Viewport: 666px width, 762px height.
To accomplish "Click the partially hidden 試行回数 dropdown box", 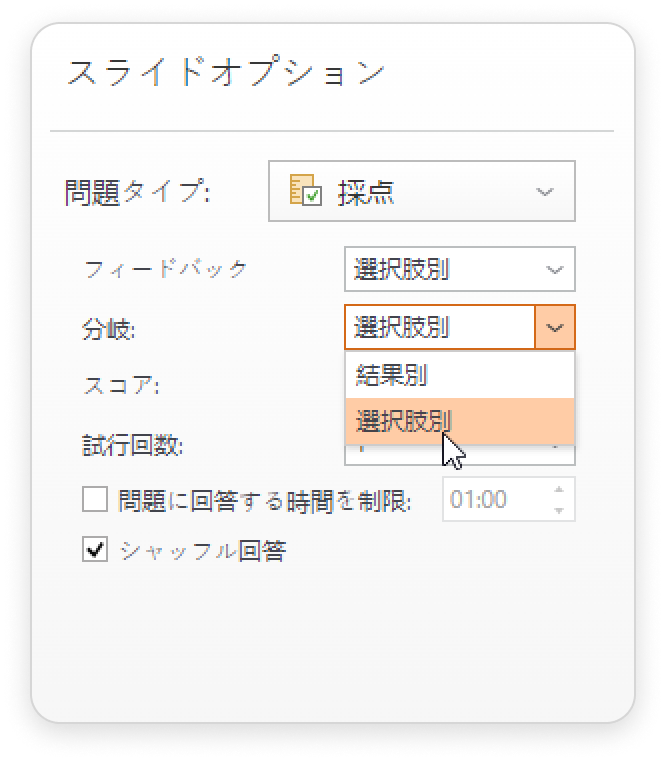I will click(x=459, y=455).
